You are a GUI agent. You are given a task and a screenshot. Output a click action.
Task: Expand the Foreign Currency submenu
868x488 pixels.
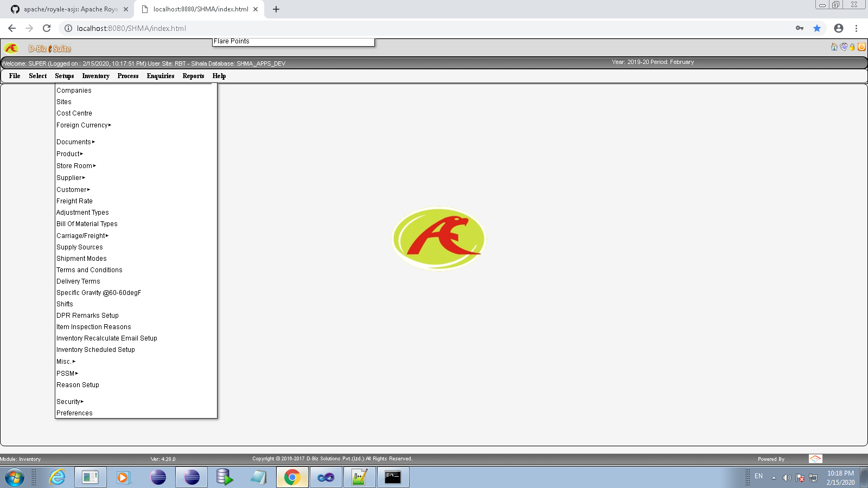pyautogui.click(x=82, y=125)
